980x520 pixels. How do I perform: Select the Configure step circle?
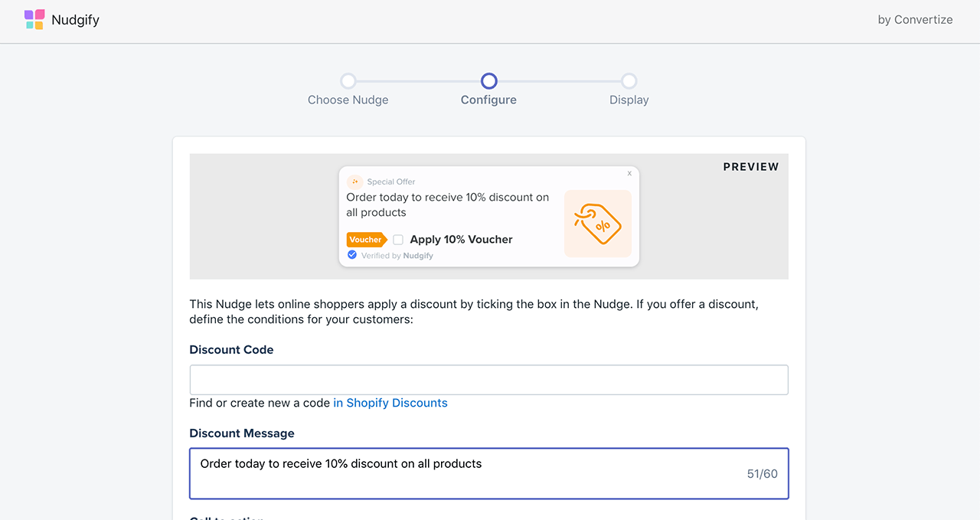coord(488,81)
